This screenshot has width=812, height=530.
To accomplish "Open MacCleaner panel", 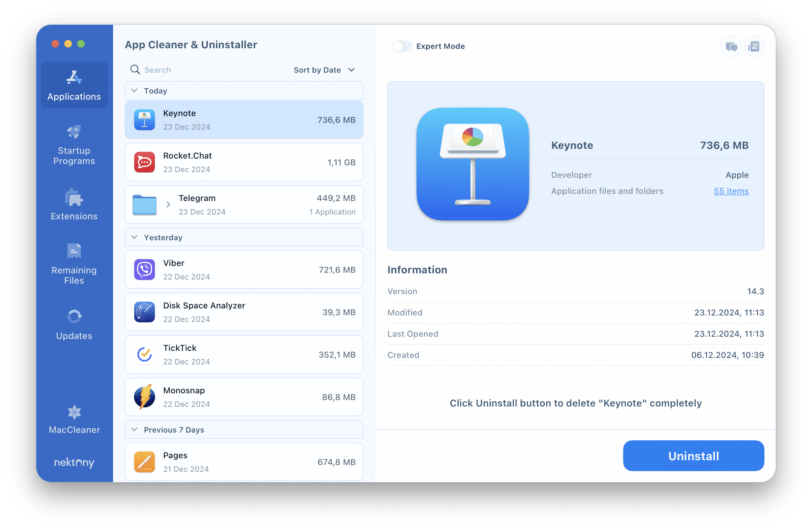I will pyautogui.click(x=73, y=429).
